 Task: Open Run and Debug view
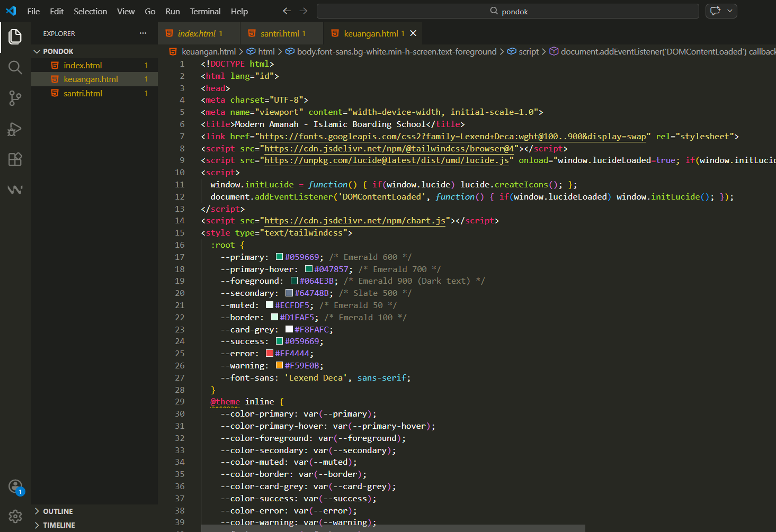(15, 129)
